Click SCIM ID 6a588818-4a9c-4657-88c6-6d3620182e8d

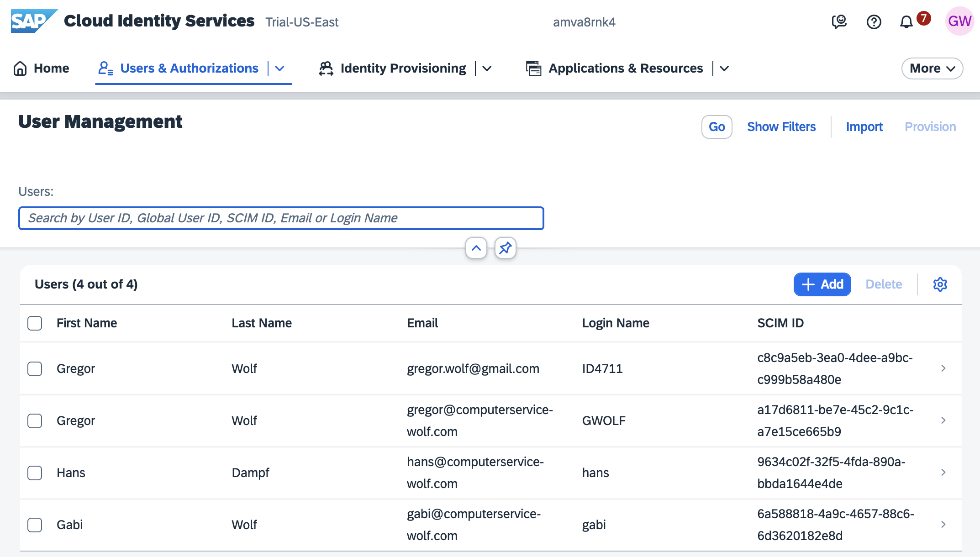836,525
